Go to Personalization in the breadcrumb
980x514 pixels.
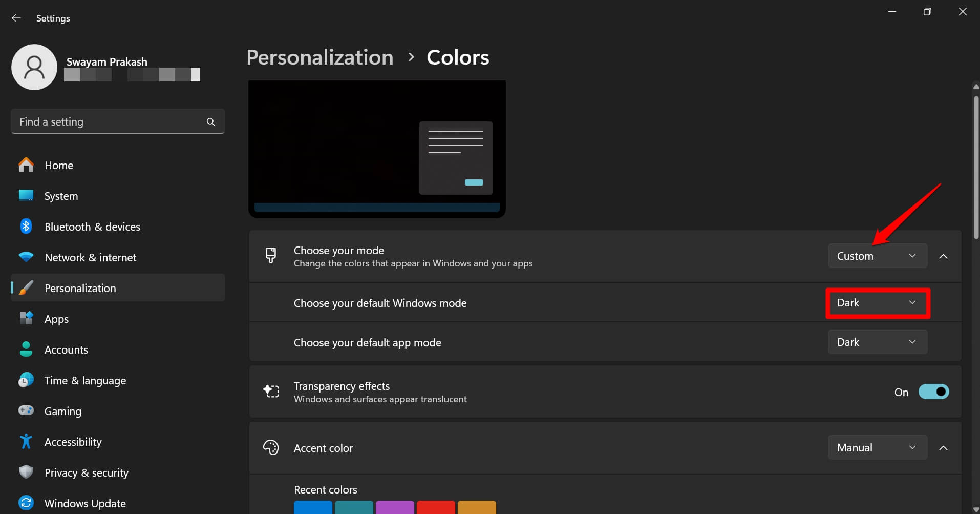click(x=320, y=57)
